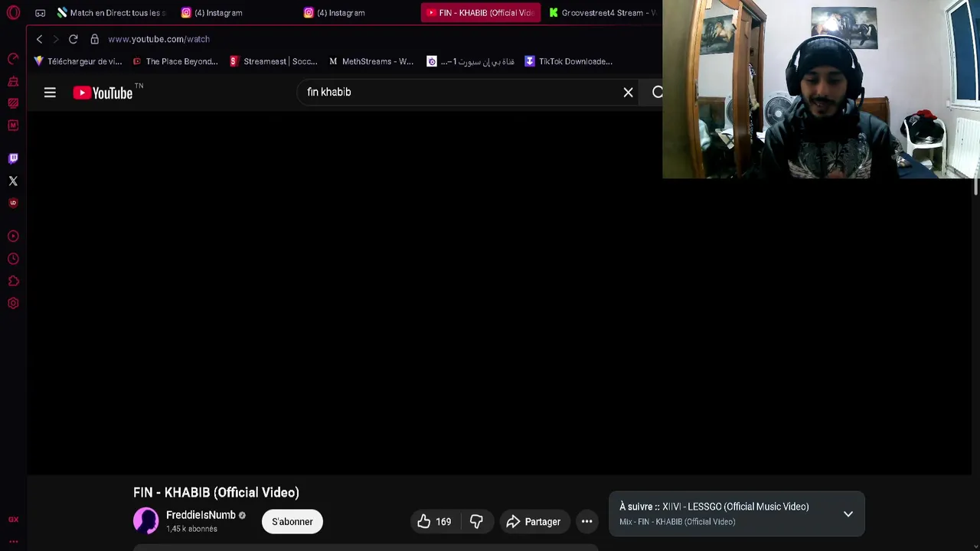
Task: Dislike the FIN - KHABIB video
Action: pyautogui.click(x=476, y=522)
